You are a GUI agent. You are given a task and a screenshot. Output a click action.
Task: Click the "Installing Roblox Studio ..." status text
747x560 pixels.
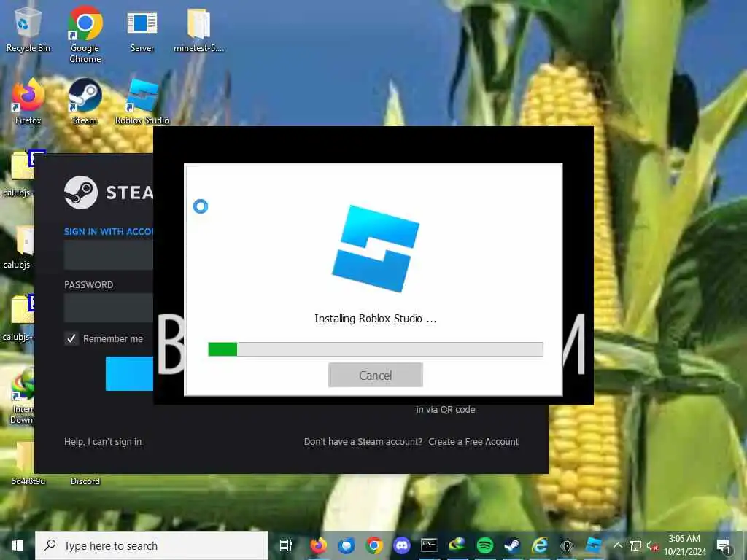coord(376,319)
